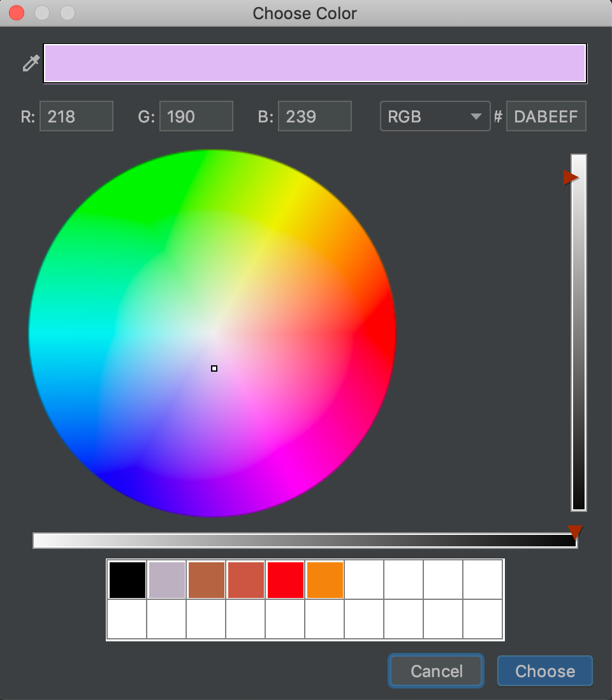Image resolution: width=612 pixels, height=700 pixels.
Task: Select the bright red saved swatch
Action: [284, 579]
